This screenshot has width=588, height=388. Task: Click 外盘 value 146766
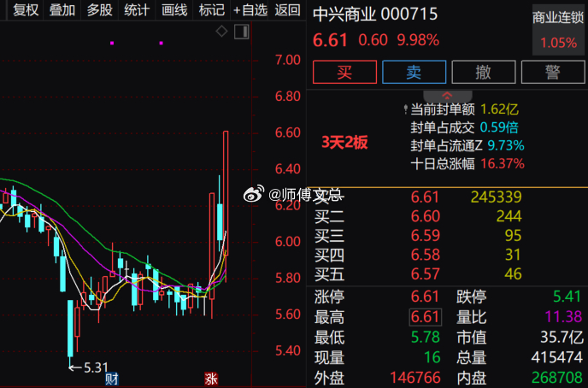[415, 378]
